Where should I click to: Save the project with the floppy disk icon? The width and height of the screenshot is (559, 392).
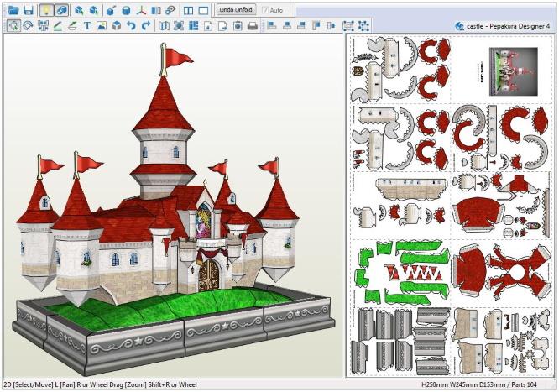click(x=29, y=10)
